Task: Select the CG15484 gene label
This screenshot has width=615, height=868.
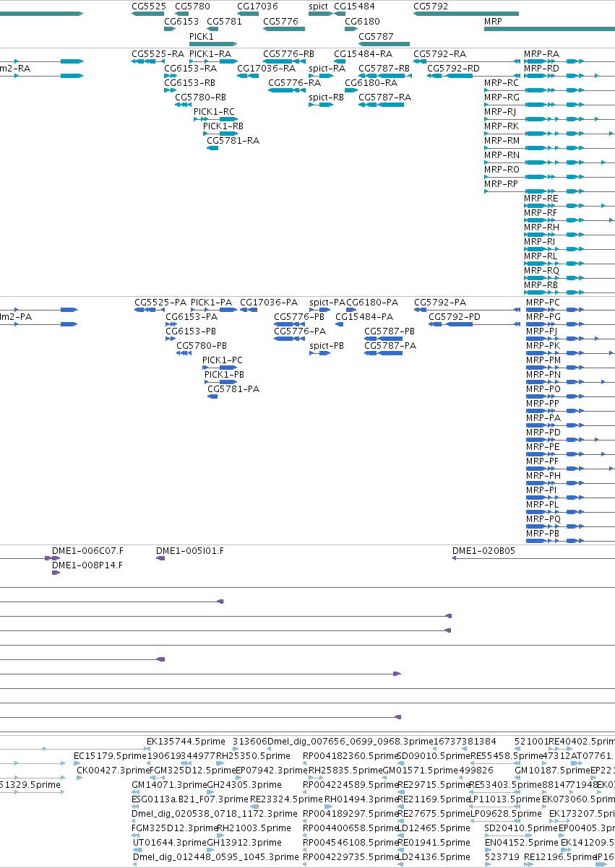Action: coord(354,6)
